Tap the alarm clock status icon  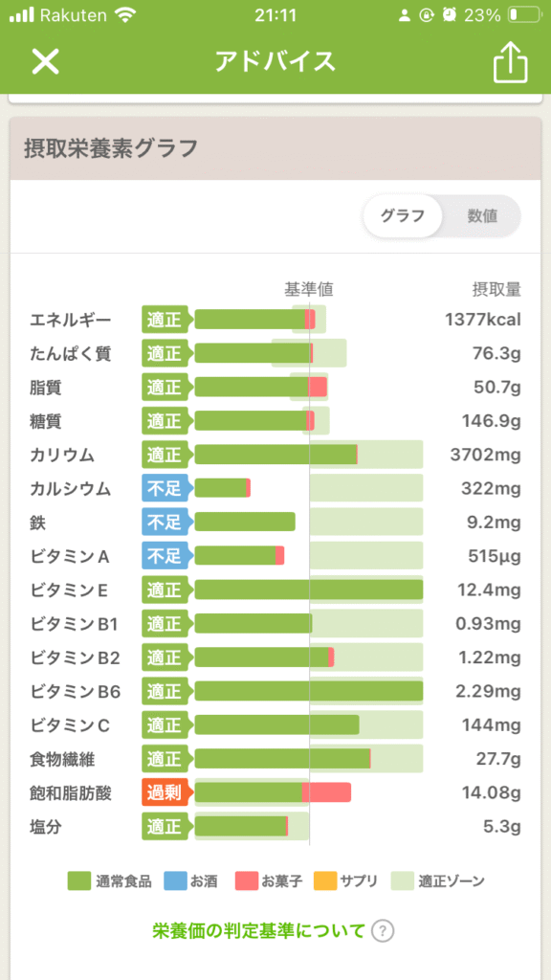pos(449,15)
